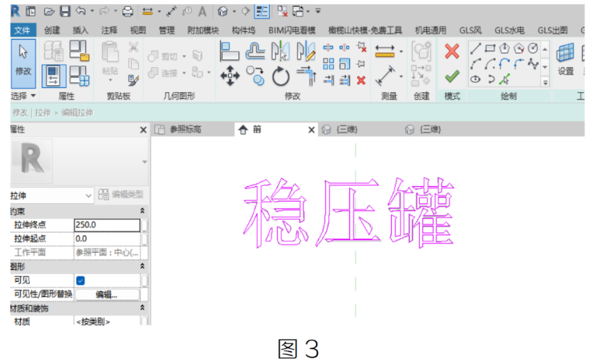This screenshot has height=364, width=606.
Task: Click the 拉伸终点 value field 250.0
Action: pyautogui.click(x=107, y=225)
